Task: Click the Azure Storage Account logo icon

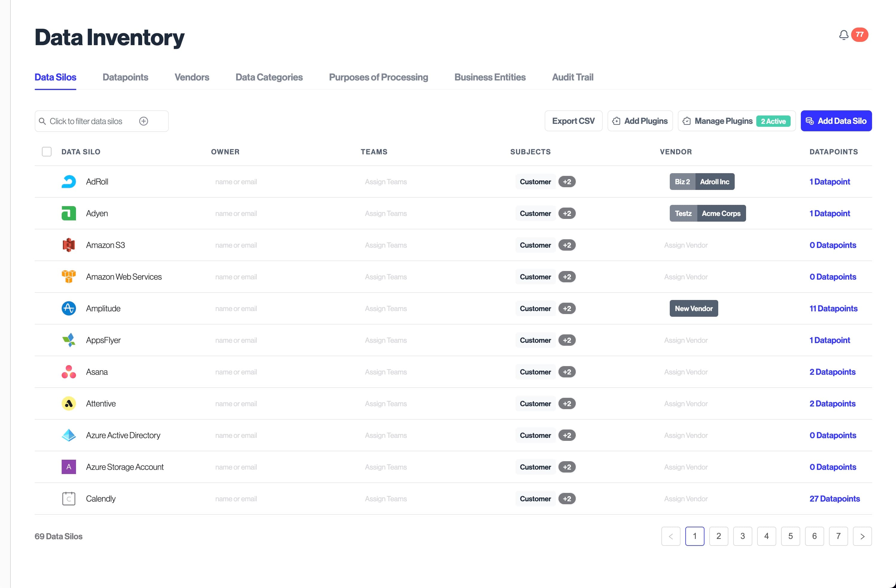Action: pos(69,467)
